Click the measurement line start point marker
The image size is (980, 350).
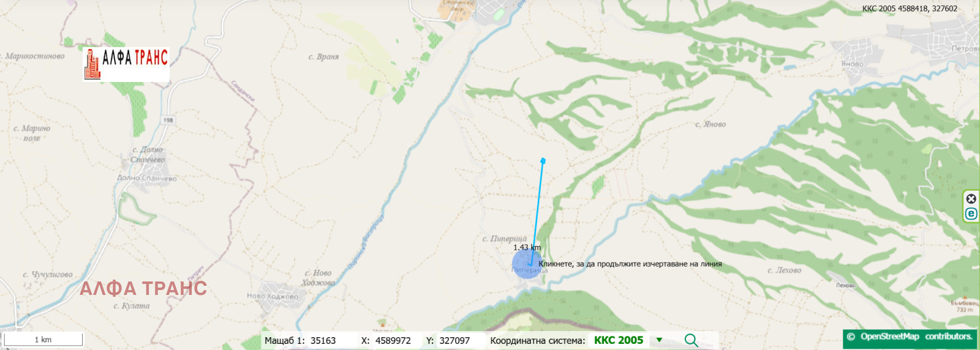coord(543,161)
